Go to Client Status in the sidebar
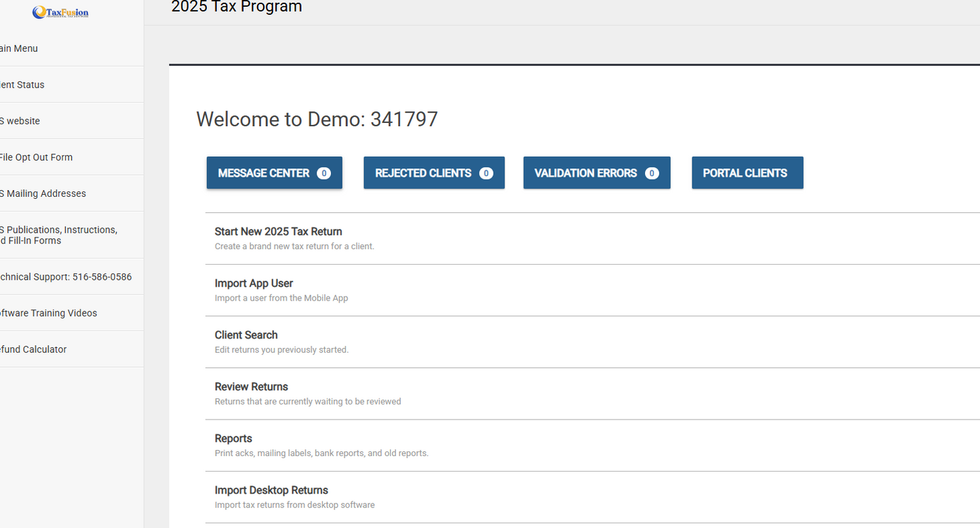Viewport: 980px width, 528px height. pos(22,85)
